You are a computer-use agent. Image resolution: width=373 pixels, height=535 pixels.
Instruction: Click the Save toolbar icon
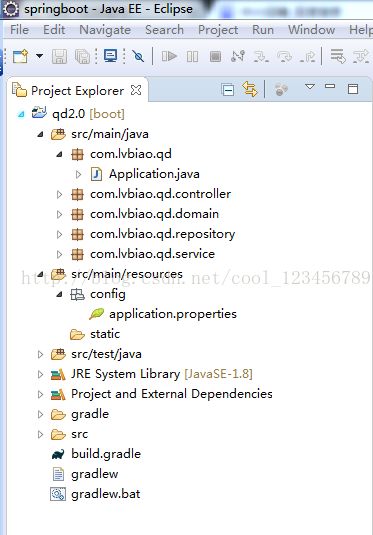[x=59, y=56]
